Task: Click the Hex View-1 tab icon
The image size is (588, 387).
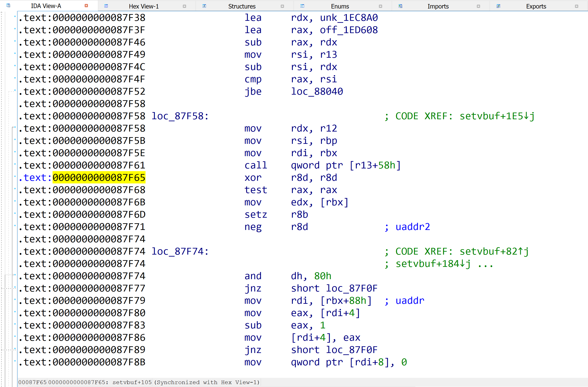Action: 106,6
